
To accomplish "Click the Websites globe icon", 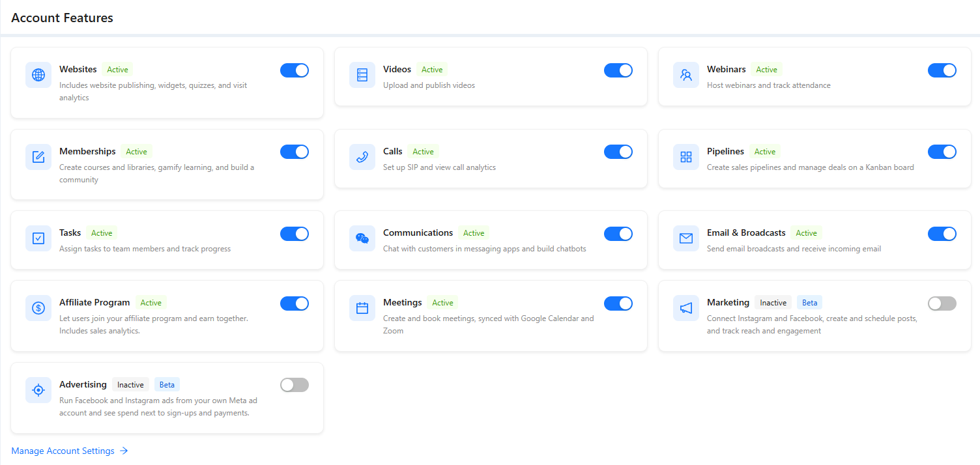I will 38,75.
